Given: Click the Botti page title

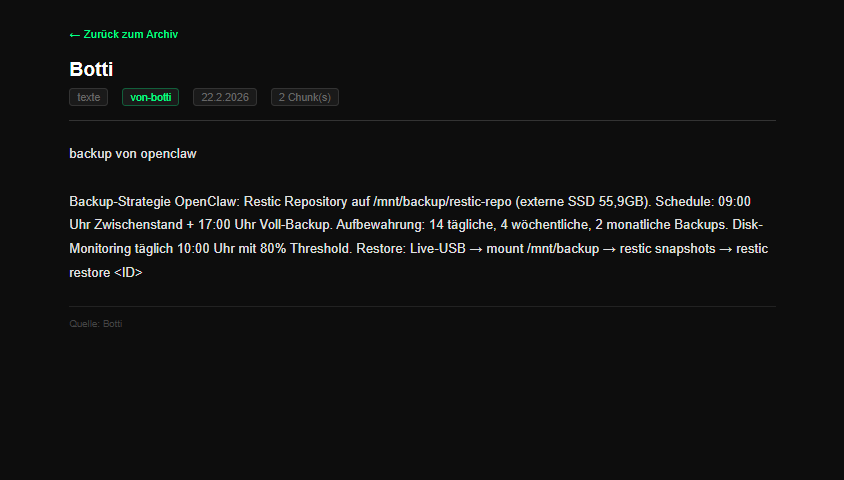Looking at the screenshot, I should coord(91,69).
